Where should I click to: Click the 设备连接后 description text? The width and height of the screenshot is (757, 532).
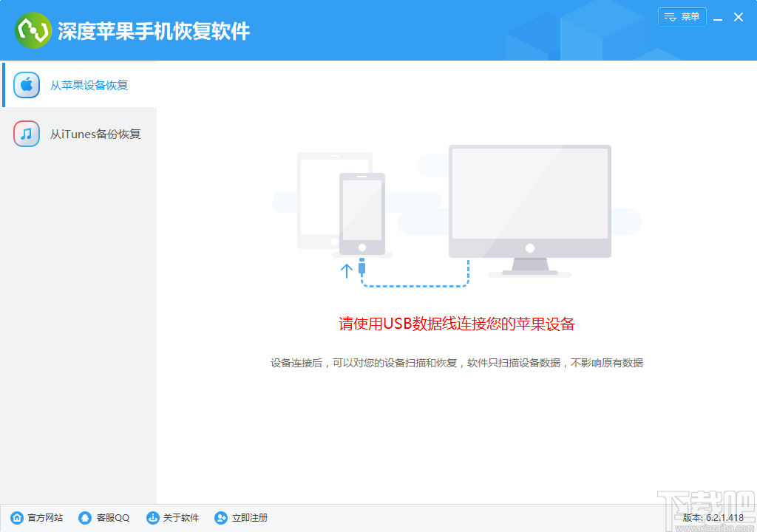click(457, 363)
